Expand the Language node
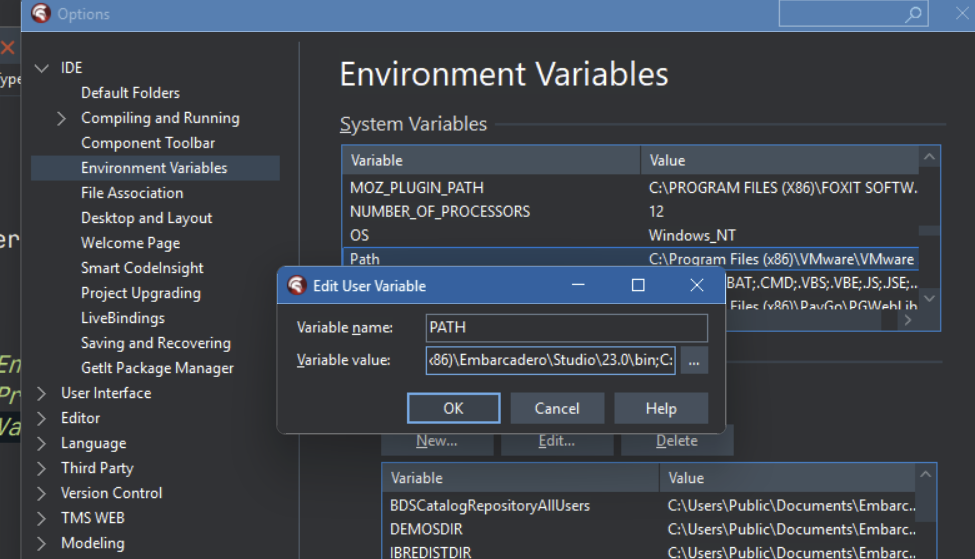 coord(41,443)
